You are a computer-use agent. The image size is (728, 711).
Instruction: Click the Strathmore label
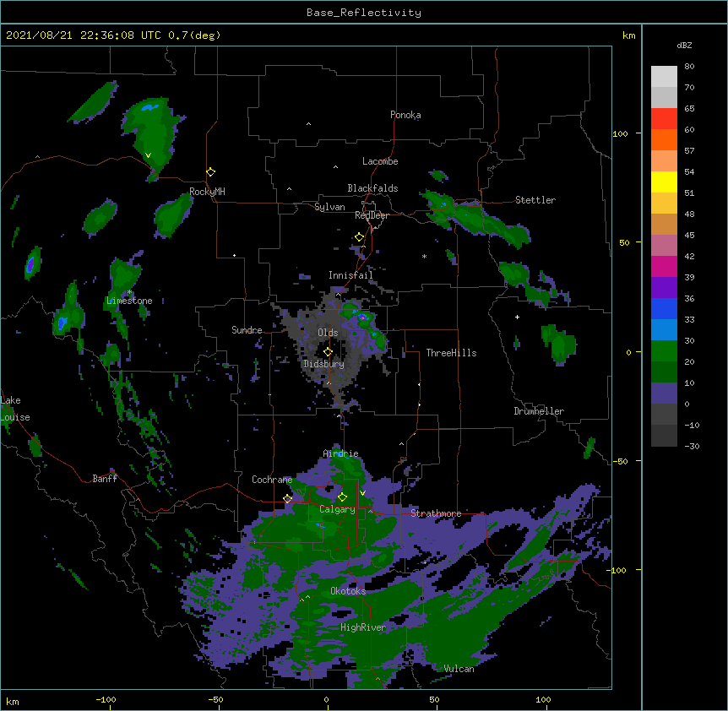tap(436, 513)
